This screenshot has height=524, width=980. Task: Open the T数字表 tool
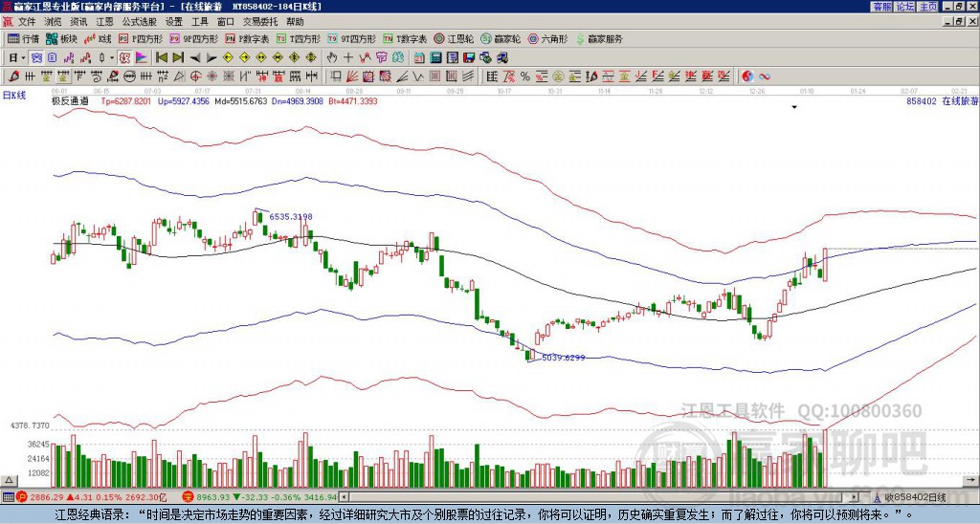click(405, 38)
